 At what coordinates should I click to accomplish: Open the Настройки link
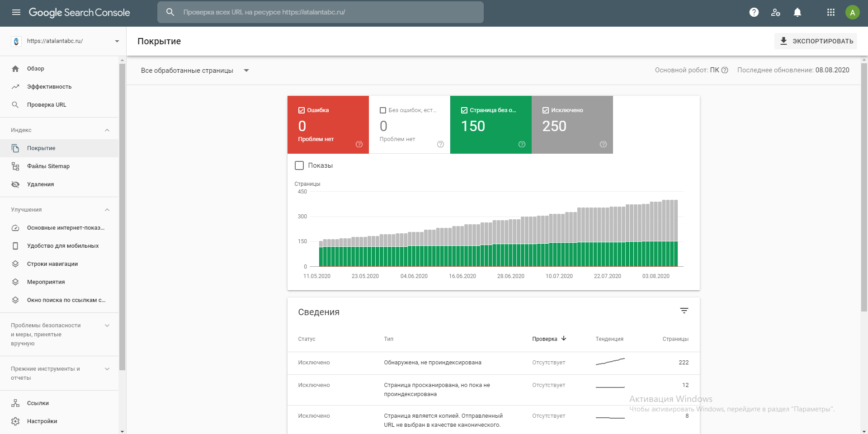[x=59, y=421]
